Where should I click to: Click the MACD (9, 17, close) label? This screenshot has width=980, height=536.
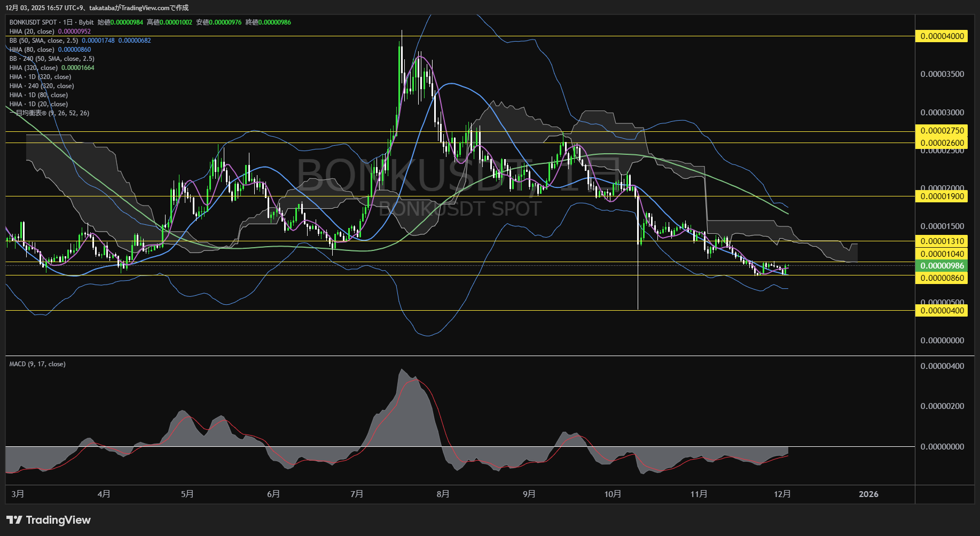[37, 364]
